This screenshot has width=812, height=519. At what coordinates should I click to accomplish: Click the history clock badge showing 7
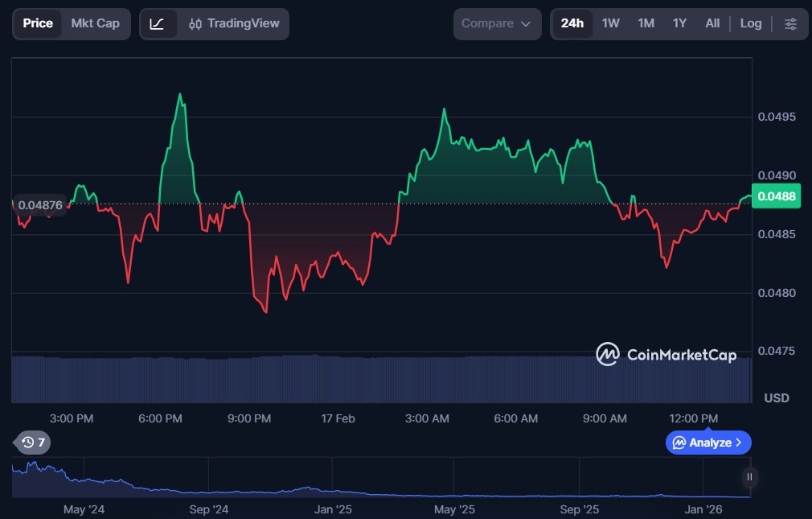coord(33,442)
